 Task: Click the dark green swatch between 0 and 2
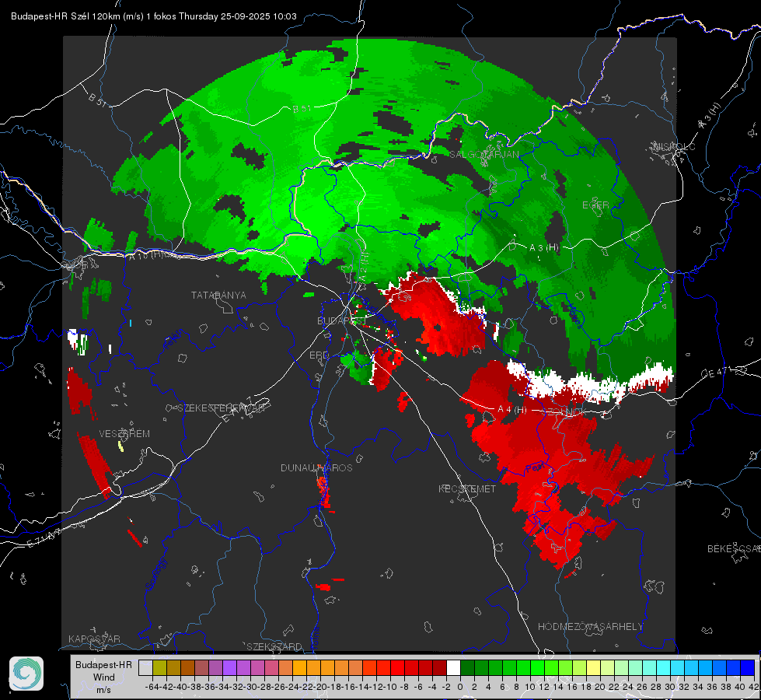pyautogui.click(x=467, y=667)
